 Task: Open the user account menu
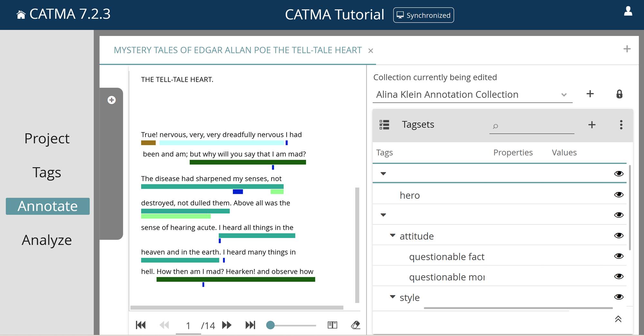[x=628, y=12]
